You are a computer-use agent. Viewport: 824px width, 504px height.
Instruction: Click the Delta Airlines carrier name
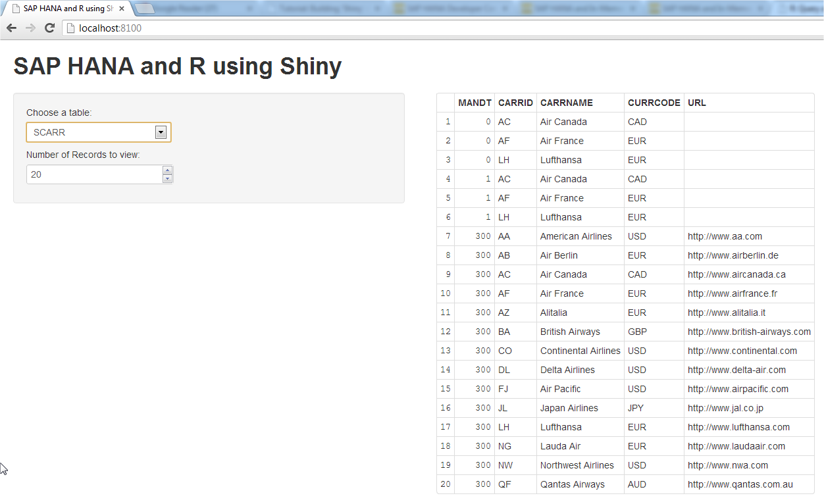click(567, 370)
